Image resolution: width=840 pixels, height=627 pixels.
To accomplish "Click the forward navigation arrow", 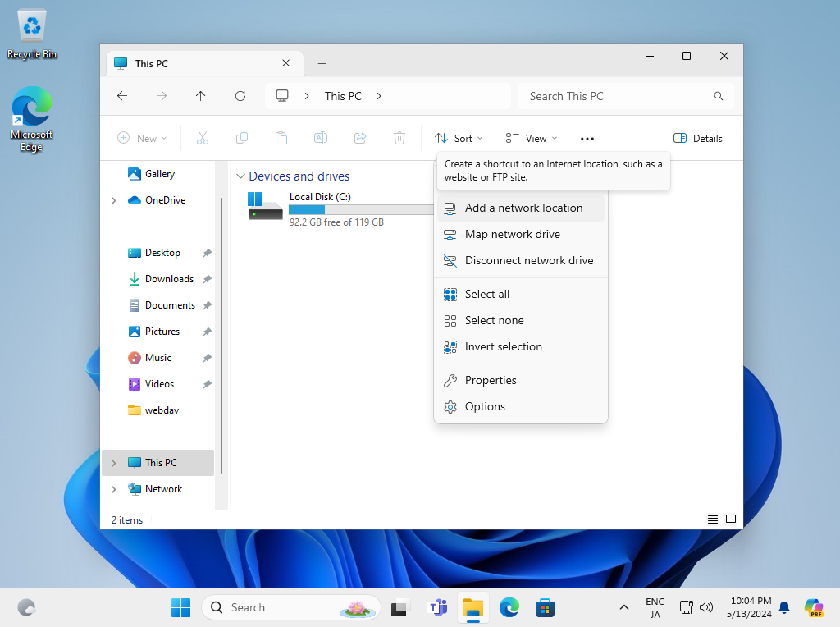I will tap(162, 96).
